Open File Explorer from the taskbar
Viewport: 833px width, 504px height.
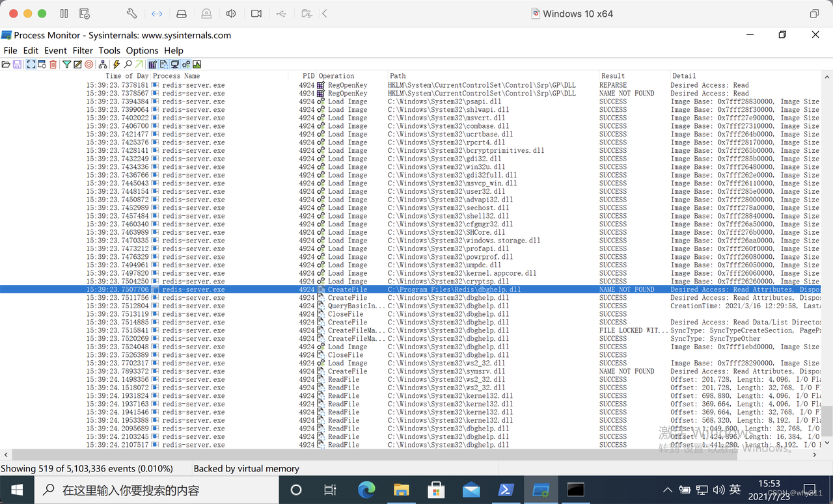401,490
